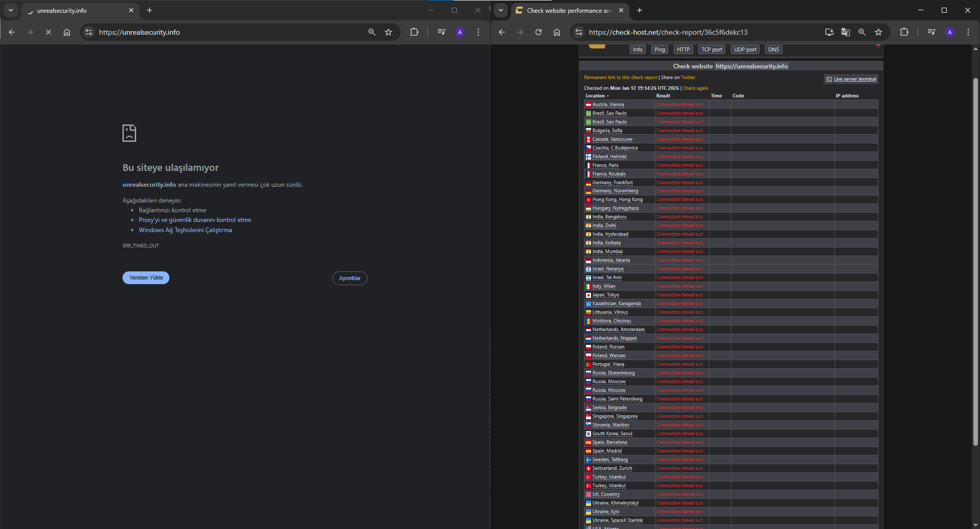Open a new tab in the check-host window
980x529 pixels.
coord(640,10)
